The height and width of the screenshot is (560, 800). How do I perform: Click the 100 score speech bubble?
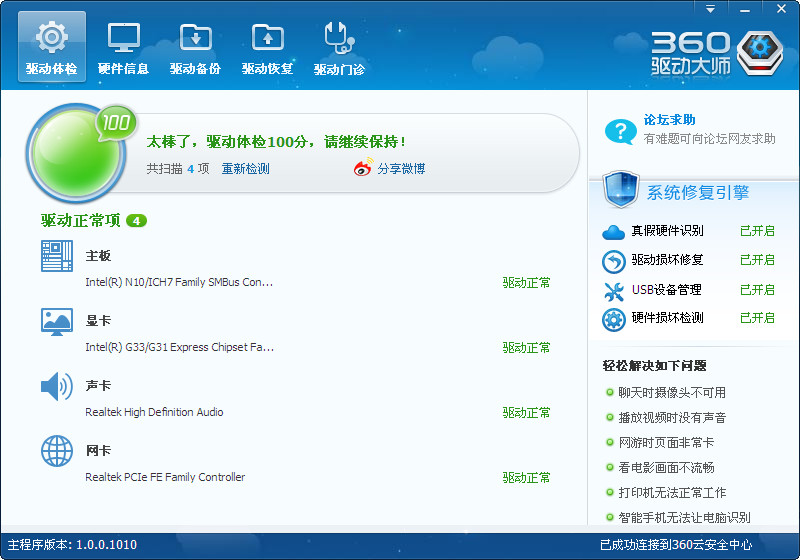pos(116,123)
